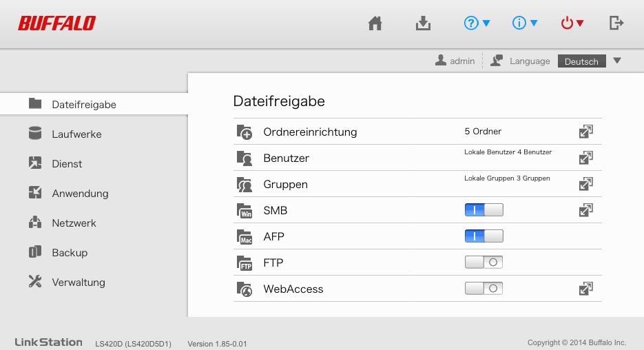Disable the SMB toggle switch
Image resolution: width=644 pixels, height=350 pixels.
tap(484, 210)
